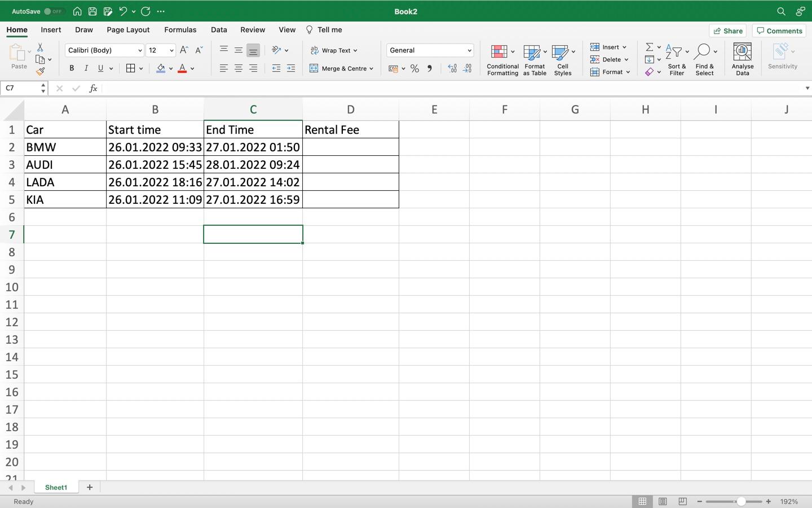The height and width of the screenshot is (508, 812).
Task: Toggle underline formatting
Action: 101,68
